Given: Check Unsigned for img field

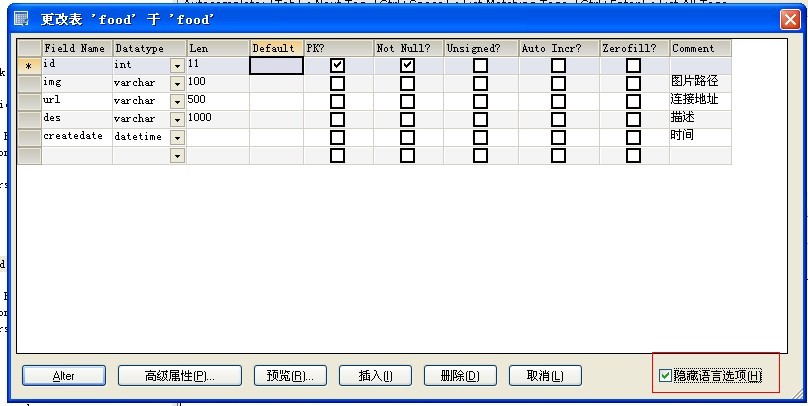Looking at the screenshot, I should [x=481, y=83].
